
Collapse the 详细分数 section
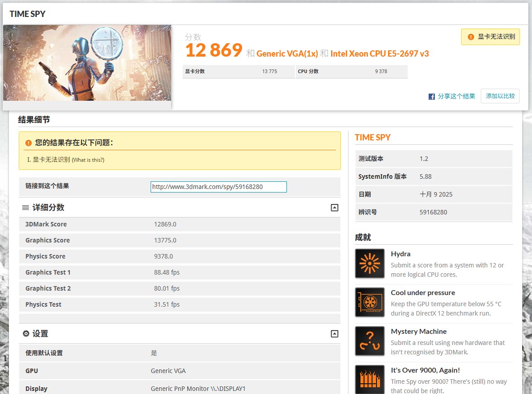(x=335, y=208)
